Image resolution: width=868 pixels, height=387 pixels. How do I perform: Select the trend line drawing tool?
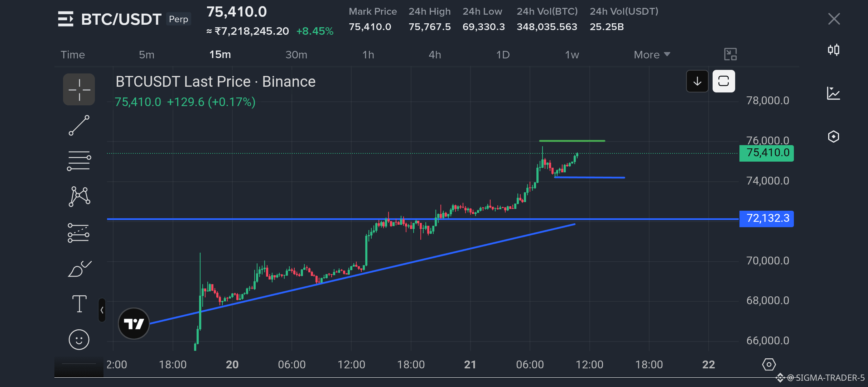[79, 125]
